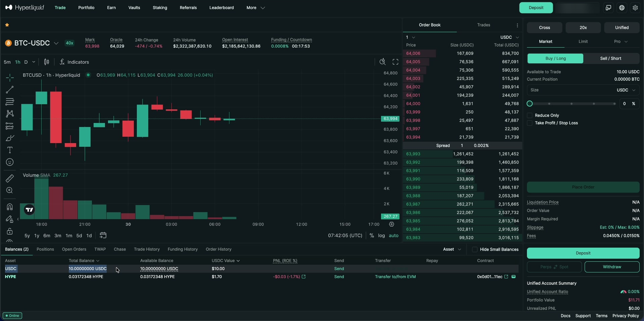The width and height of the screenshot is (644, 321).
Task: Click Transfer to/from EVM link
Action: coord(395,277)
